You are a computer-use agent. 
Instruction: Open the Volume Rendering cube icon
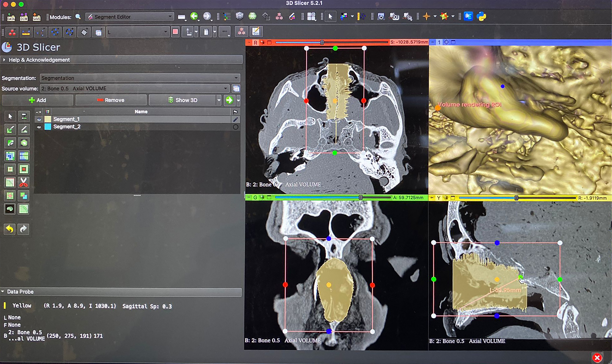(239, 16)
